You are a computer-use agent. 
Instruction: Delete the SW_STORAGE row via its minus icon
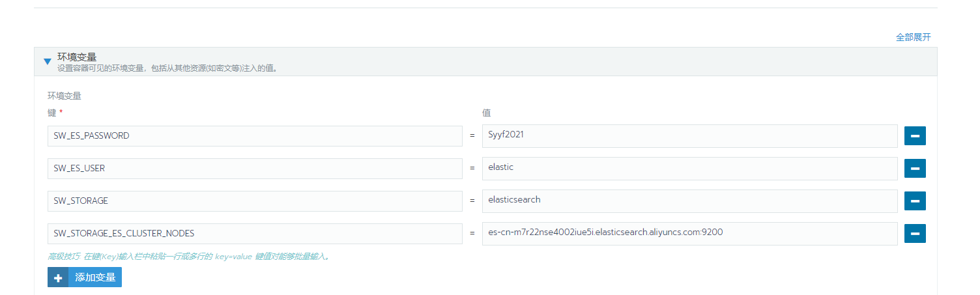[915, 201]
